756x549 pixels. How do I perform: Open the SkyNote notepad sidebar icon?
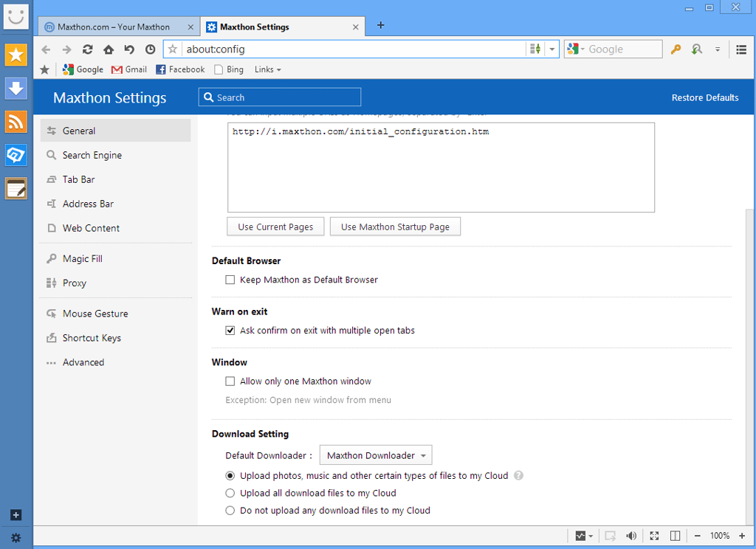16,188
